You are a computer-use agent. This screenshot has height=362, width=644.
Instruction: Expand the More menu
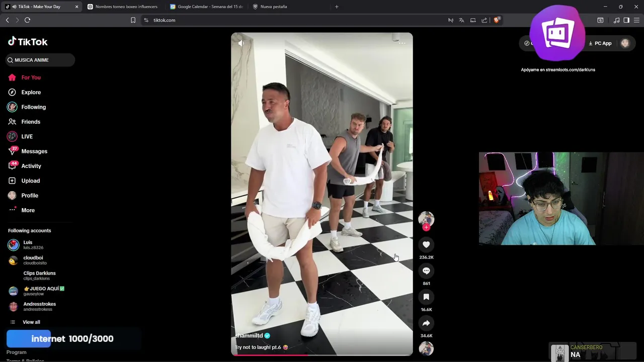(x=28, y=210)
